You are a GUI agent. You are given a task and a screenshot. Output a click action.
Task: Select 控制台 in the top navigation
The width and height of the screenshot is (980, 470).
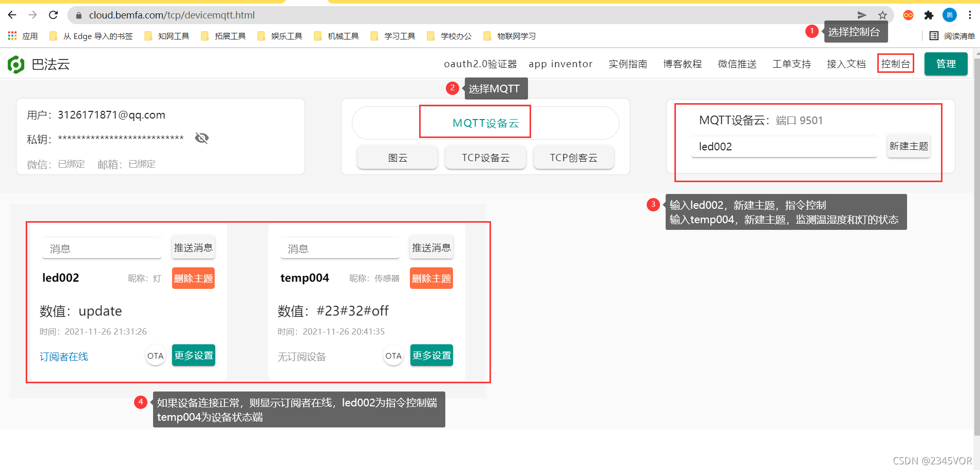point(895,64)
